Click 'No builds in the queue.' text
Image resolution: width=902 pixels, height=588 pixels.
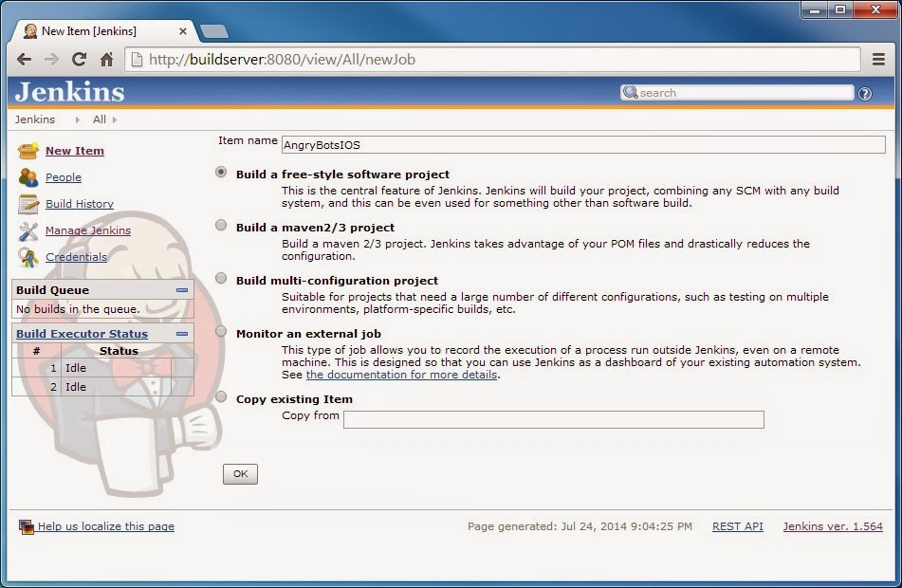(x=78, y=309)
